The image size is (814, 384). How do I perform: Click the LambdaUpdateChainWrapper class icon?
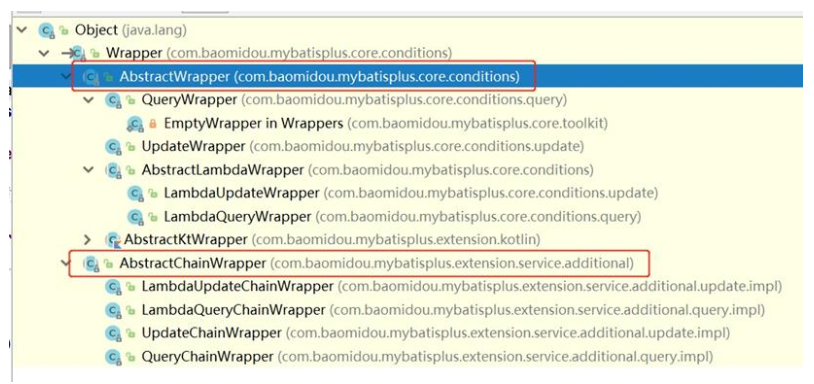pyautogui.click(x=113, y=286)
